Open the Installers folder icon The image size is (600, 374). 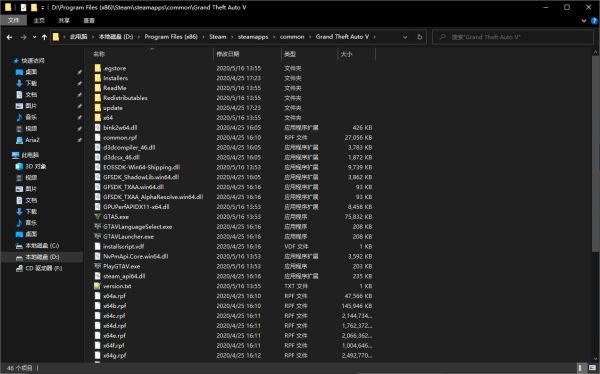coord(98,78)
